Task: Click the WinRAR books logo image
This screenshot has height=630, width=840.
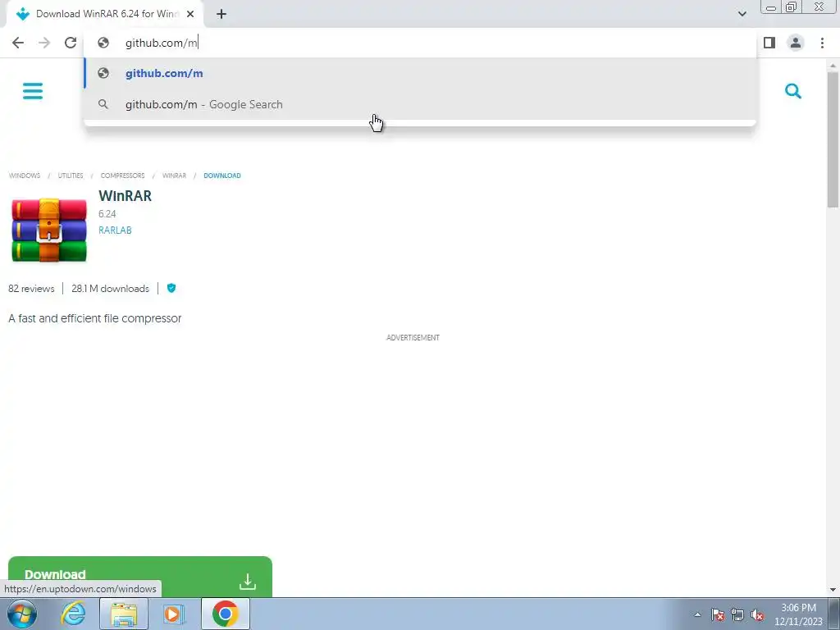Action: [48, 231]
